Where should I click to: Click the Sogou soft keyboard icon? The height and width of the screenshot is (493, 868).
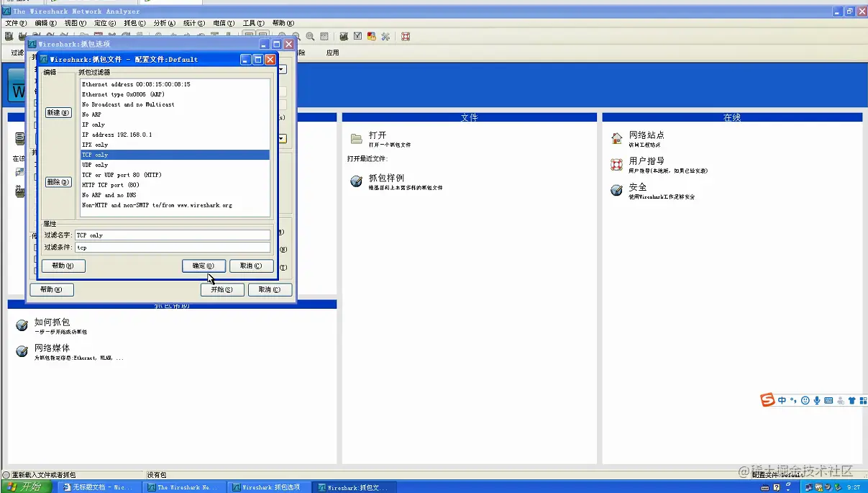point(828,400)
